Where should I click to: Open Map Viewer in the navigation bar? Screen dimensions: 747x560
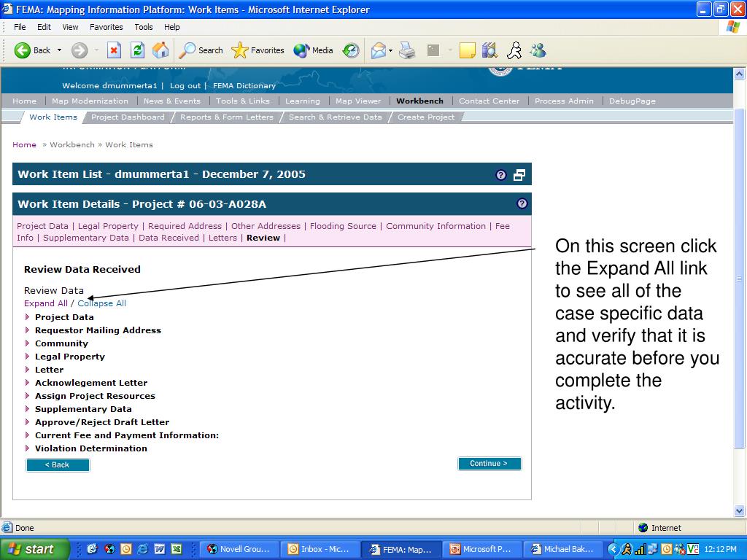358,101
